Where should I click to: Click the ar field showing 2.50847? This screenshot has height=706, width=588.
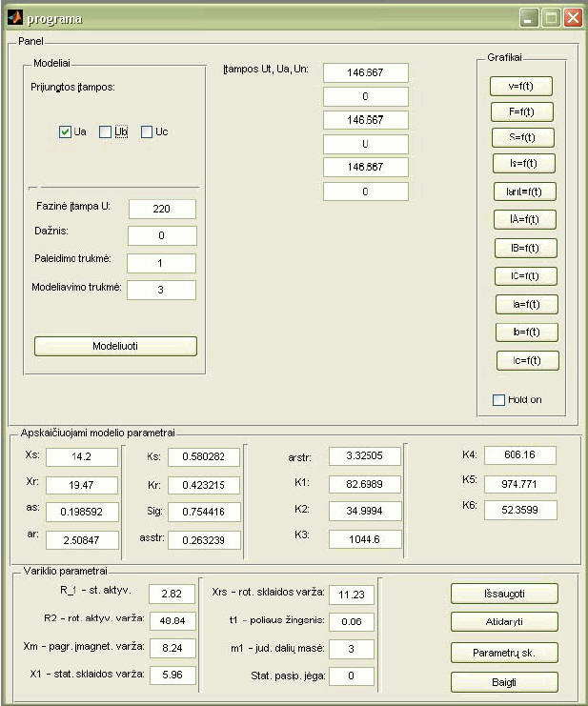82,540
